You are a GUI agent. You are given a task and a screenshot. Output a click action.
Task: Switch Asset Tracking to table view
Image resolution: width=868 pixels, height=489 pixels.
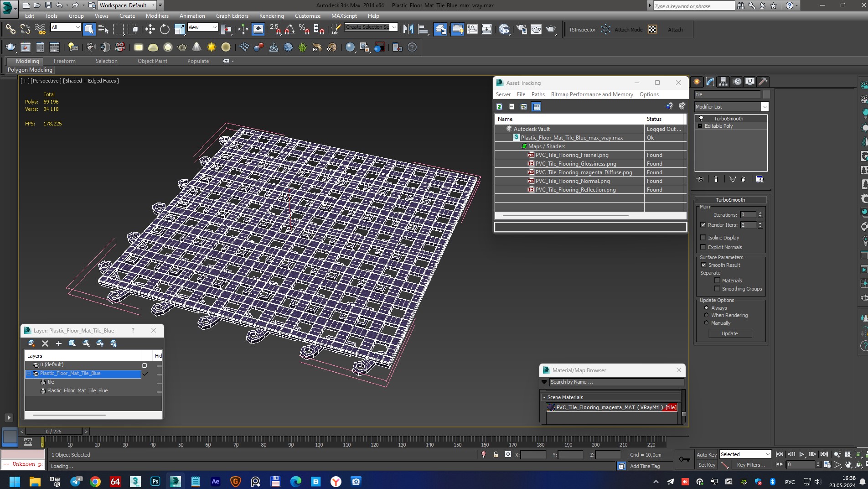tap(536, 107)
